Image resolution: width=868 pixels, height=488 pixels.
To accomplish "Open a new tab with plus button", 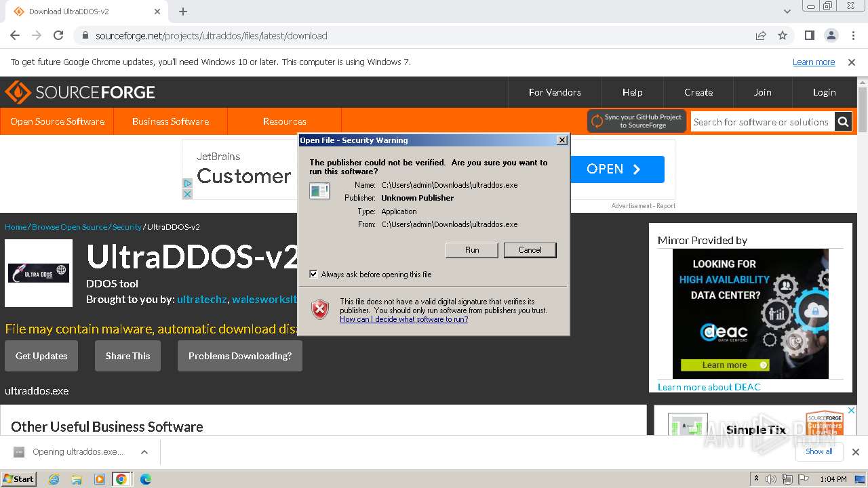I will pyautogui.click(x=183, y=12).
